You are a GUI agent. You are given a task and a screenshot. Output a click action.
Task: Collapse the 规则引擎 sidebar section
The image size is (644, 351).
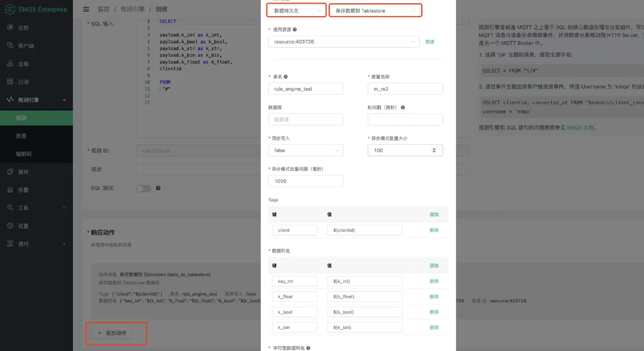36,100
